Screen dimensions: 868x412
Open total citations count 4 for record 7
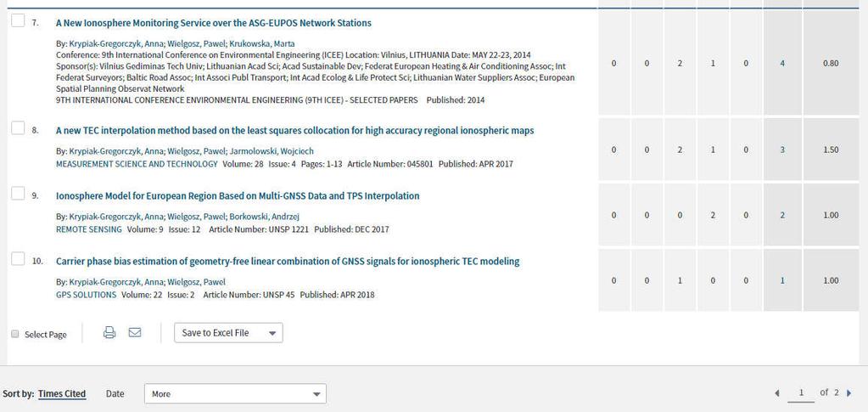point(782,63)
